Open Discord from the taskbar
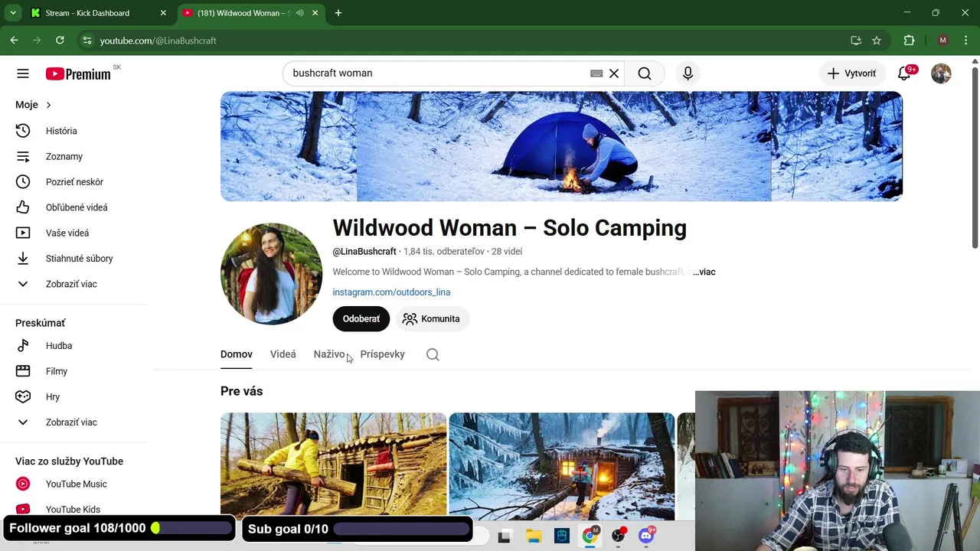The height and width of the screenshot is (551, 980). coord(647,536)
